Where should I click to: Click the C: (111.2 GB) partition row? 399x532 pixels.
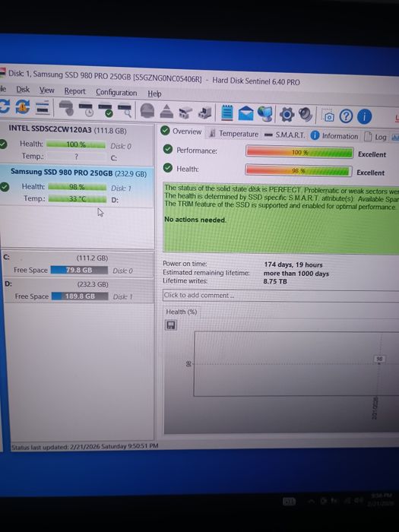[x=78, y=264]
